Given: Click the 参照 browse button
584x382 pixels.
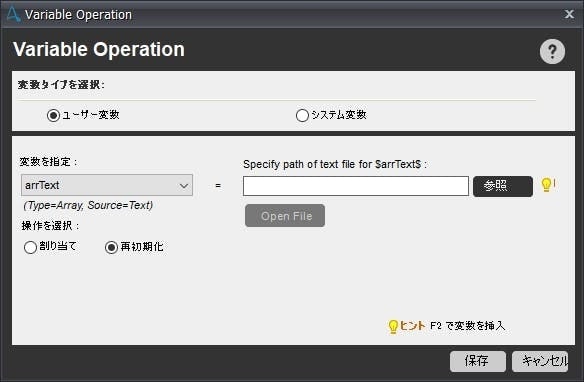Looking at the screenshot, I should 503,186.
